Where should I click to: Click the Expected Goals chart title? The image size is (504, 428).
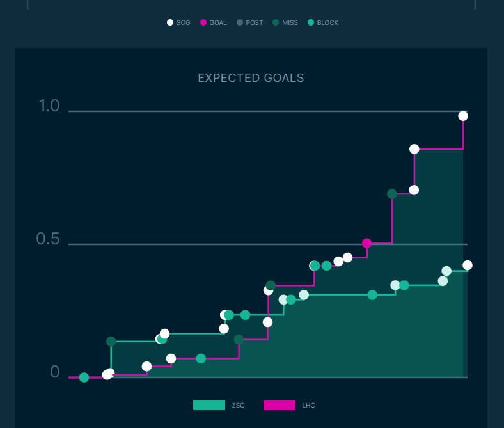(251, 78)
